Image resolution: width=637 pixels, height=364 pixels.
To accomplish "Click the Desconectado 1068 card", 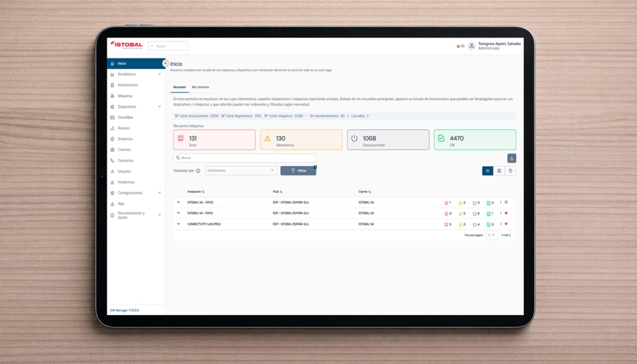I will tap(388, 140).
